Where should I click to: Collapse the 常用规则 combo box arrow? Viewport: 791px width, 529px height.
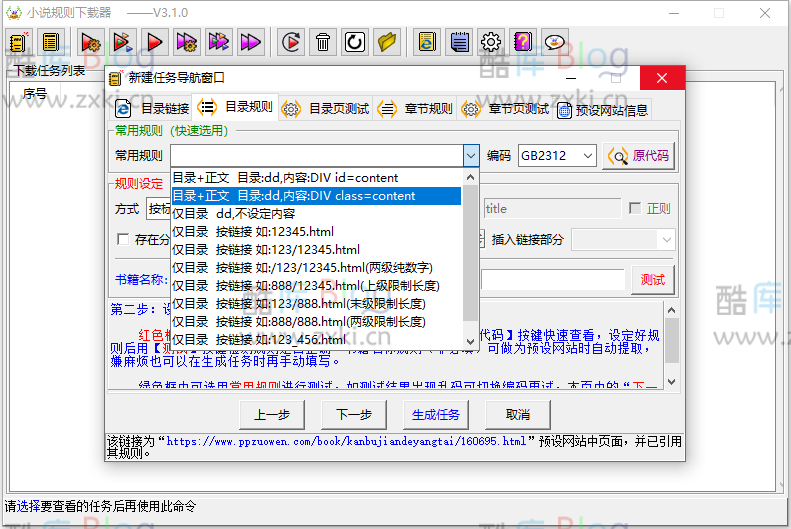tap(471, 156)
